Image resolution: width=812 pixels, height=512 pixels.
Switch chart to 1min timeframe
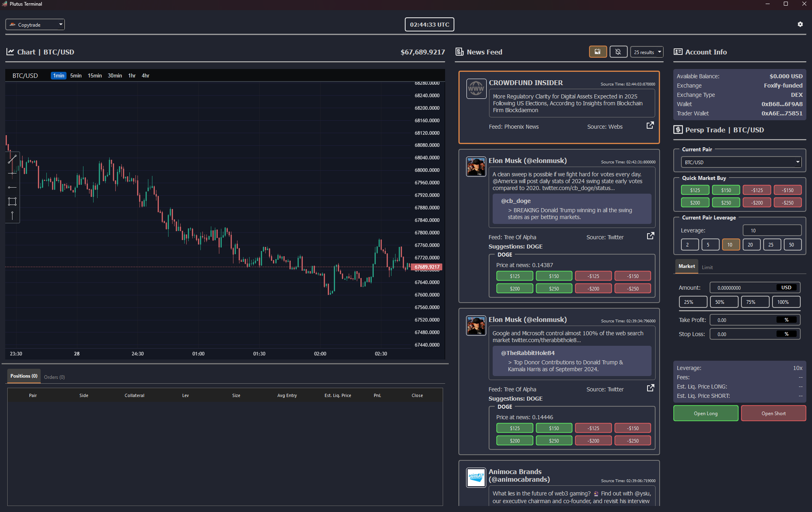point(59,75)
